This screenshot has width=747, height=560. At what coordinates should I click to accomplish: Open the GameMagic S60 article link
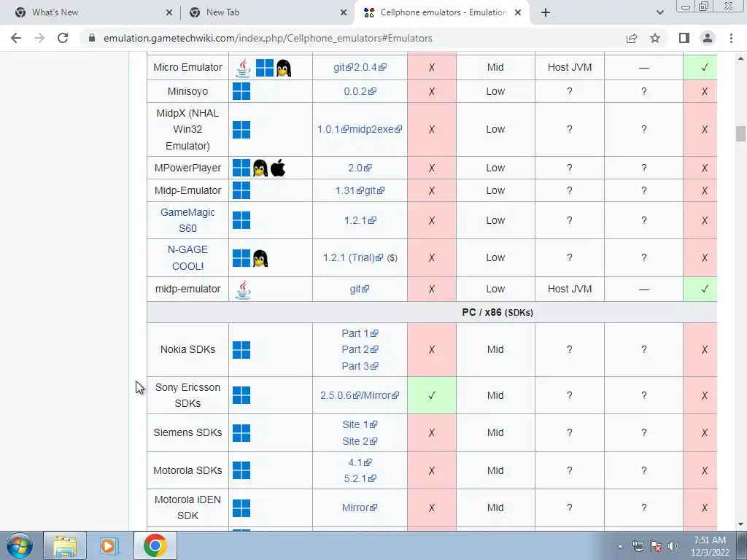(187, 220)
